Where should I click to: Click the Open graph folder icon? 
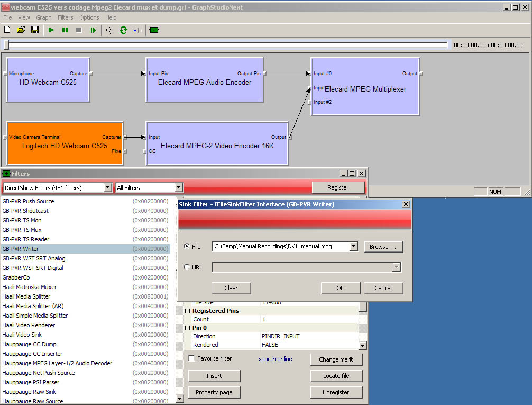pyautogui.click(x=21, y=30)
